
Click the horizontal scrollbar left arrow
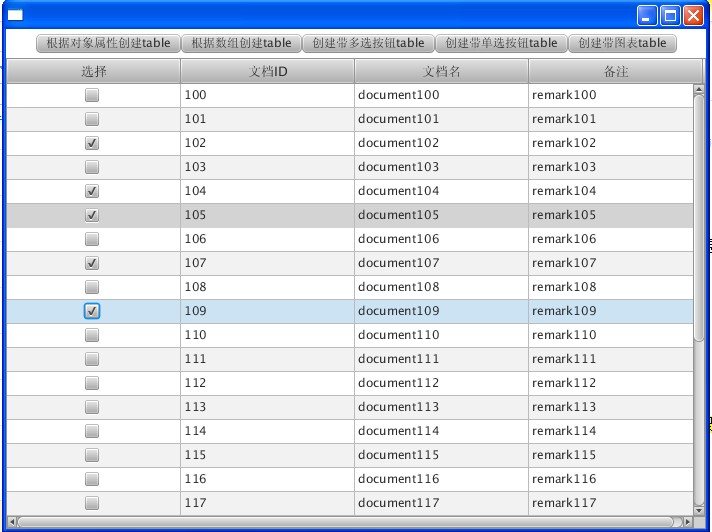(x=12, y=522)
